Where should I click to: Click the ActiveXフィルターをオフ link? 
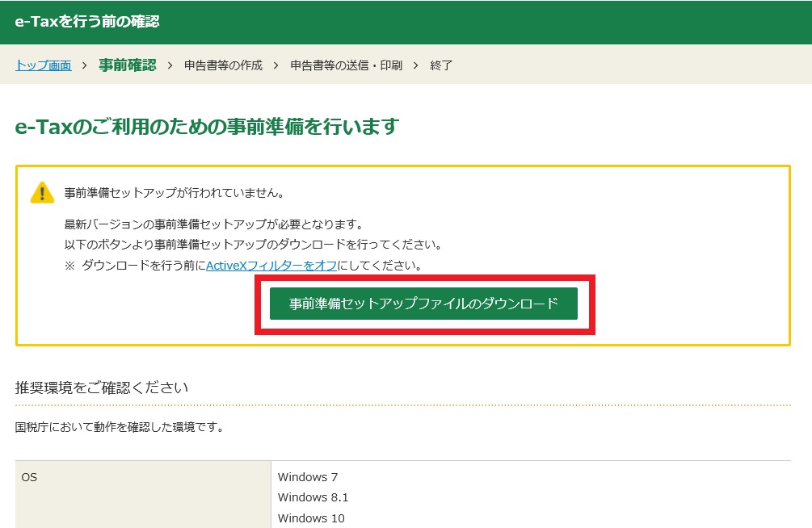click(271, 266)
